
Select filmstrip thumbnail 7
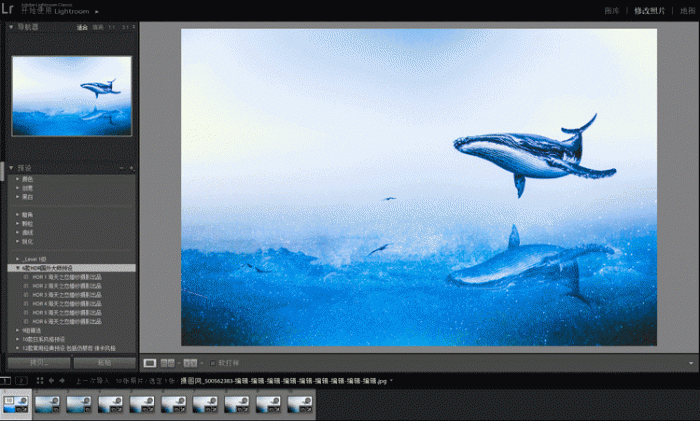point(205,404)
